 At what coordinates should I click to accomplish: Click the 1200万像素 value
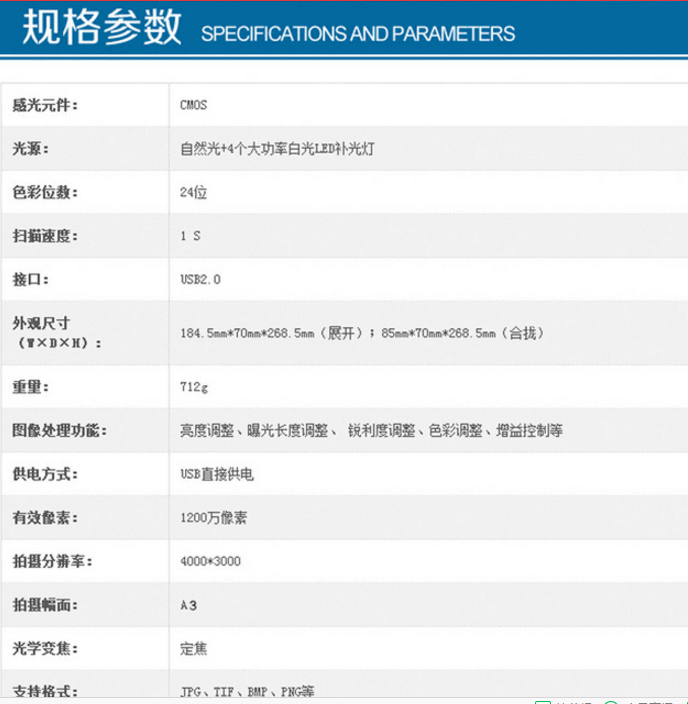click(213, 518)
